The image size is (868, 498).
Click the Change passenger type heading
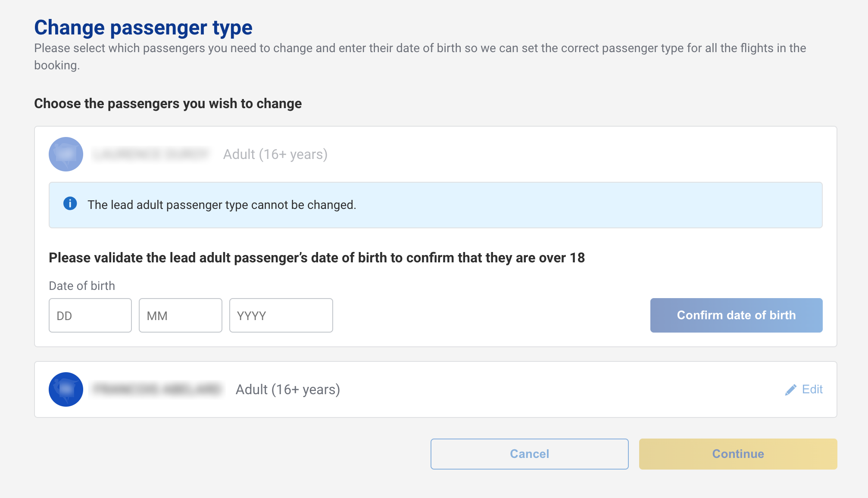pyautogui.click(x=143, y=28)
